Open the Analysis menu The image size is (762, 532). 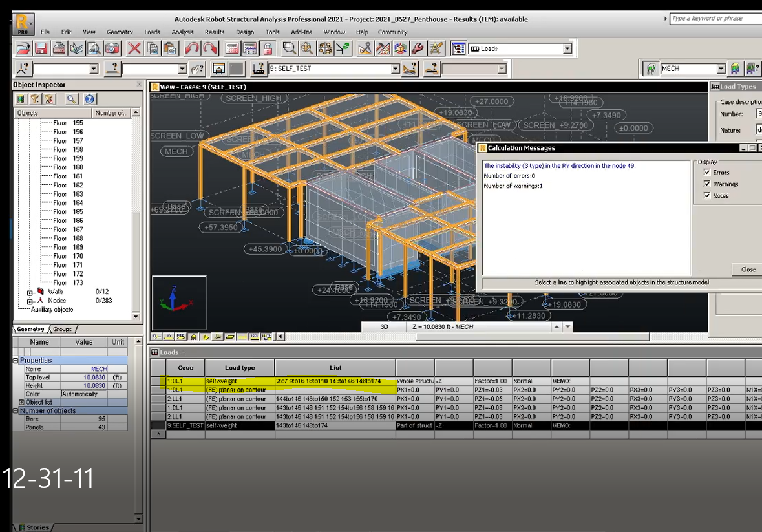tap(182, 32)
